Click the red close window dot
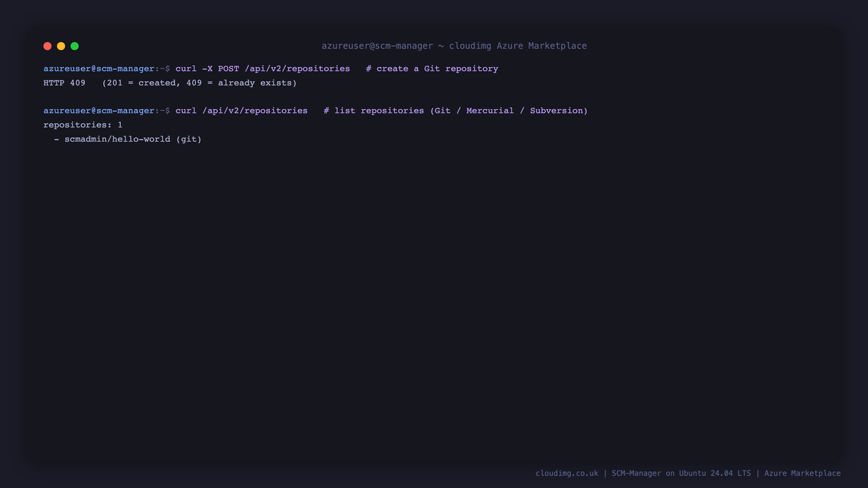This screenshot has height=488, width=868. (47, 46)
